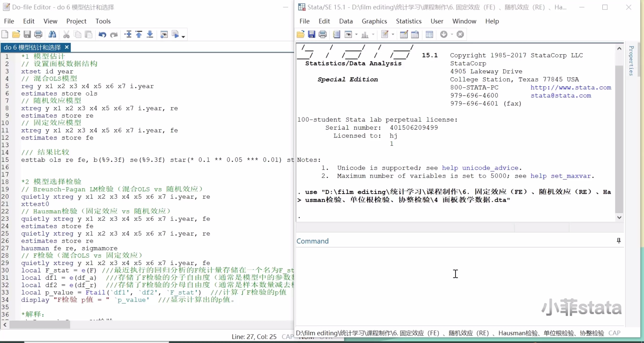The width and height of the screenshot is (644, 343).
Task: Jump to next bookmark icon
Action: pyautogui.click(x=150, y=34)
